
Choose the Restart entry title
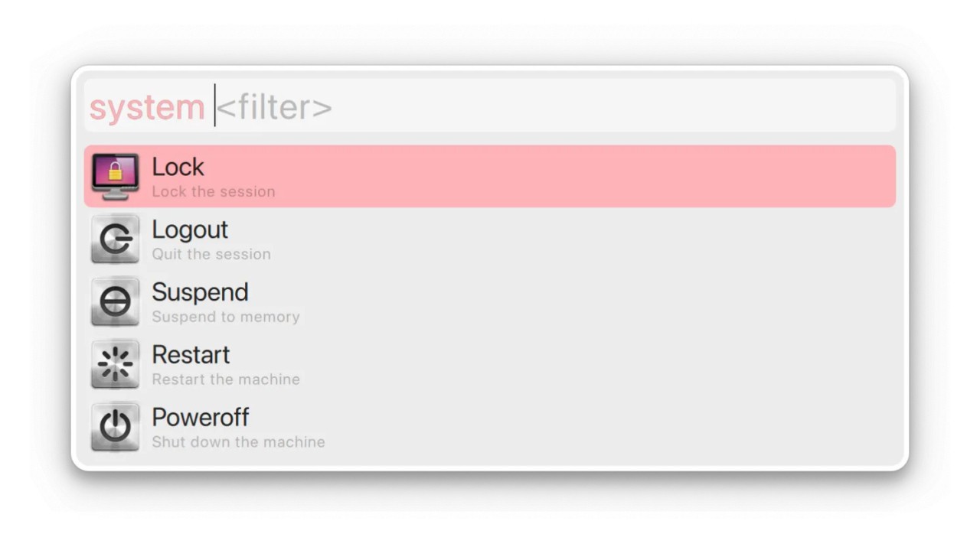(x=191, y=355)
